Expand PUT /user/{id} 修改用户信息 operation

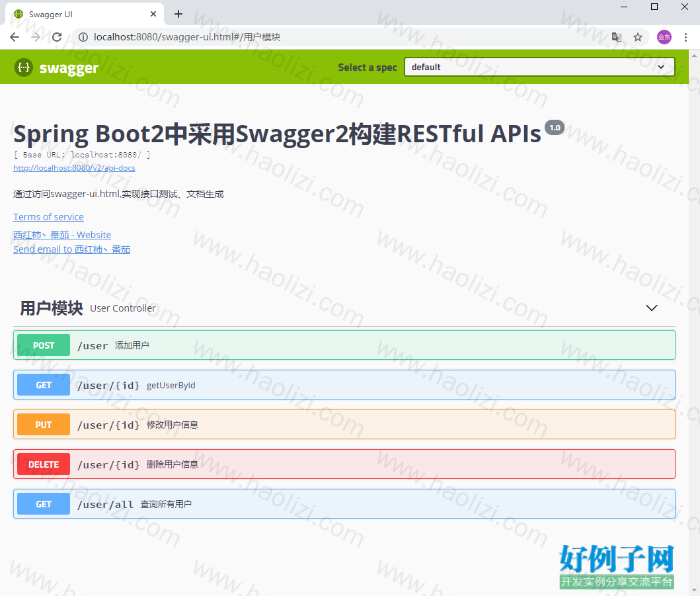click(x=344, y=425)
